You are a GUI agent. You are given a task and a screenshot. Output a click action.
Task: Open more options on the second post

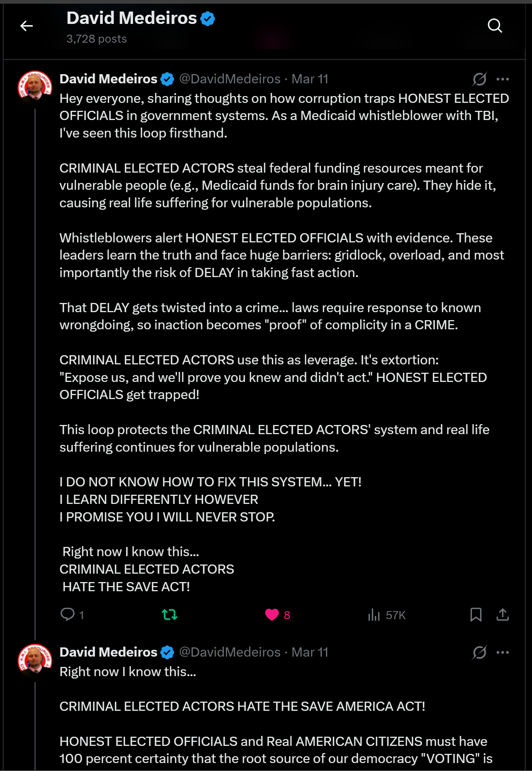pyautogui.click(x=503, y=652)
